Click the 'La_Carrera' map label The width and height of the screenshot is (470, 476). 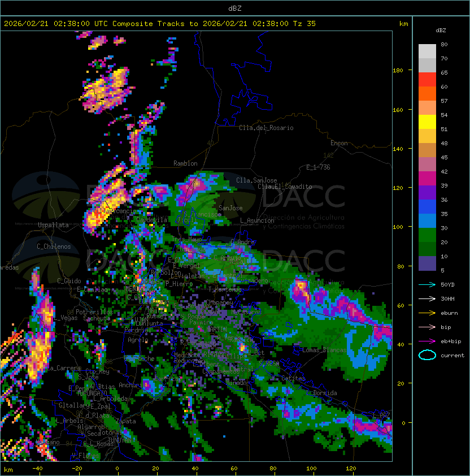pyautogui.click(x=64, y=368)
